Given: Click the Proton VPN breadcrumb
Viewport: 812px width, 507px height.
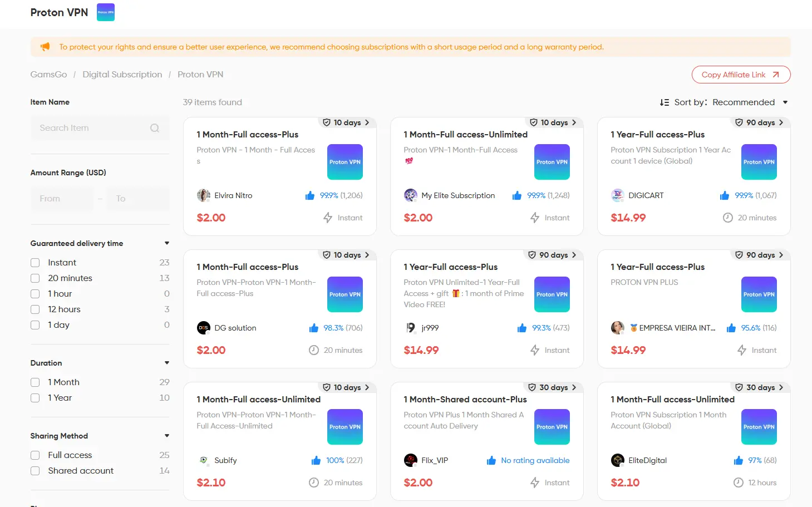Looking at the screenshot, I should pos(200,75).
